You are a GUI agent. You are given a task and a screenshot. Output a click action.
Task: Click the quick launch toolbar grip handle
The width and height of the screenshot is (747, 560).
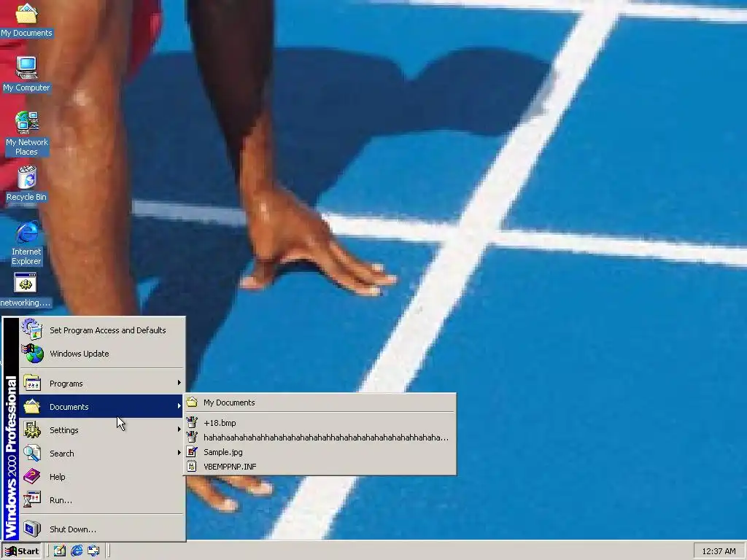(47, 551)
